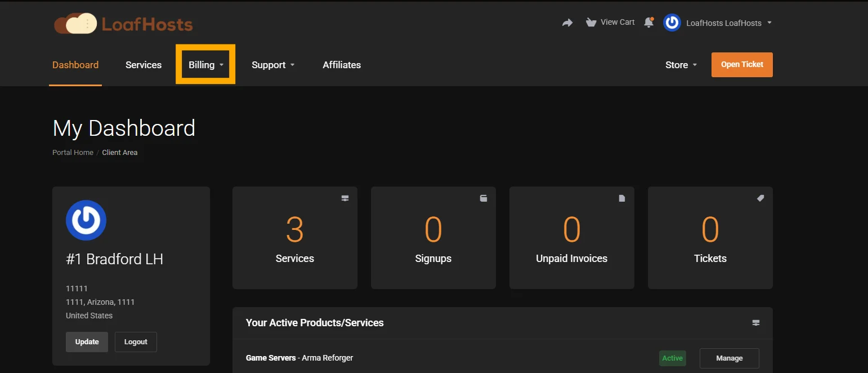Click the tag icon on the Tickets tile
Screen dimensions: 868x373
point(760,198)
